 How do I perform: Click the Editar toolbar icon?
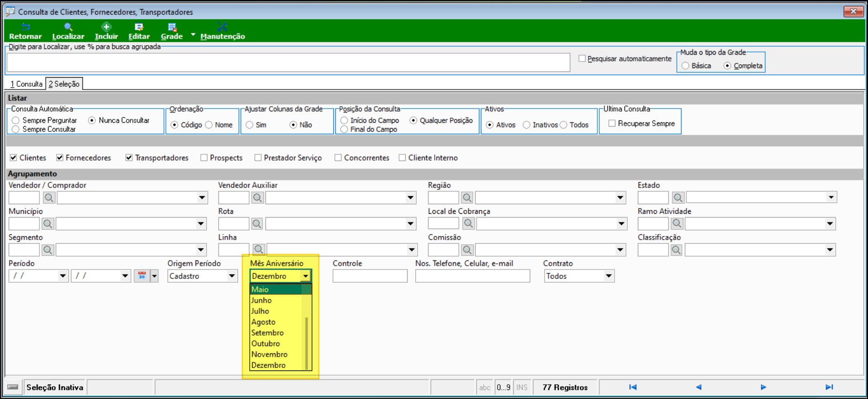point(139,27)
